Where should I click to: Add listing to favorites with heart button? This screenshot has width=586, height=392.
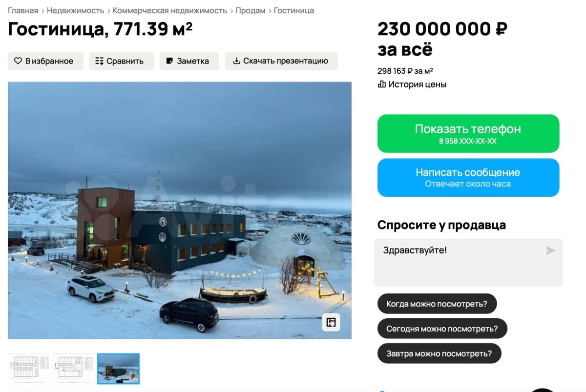(45, 61)
